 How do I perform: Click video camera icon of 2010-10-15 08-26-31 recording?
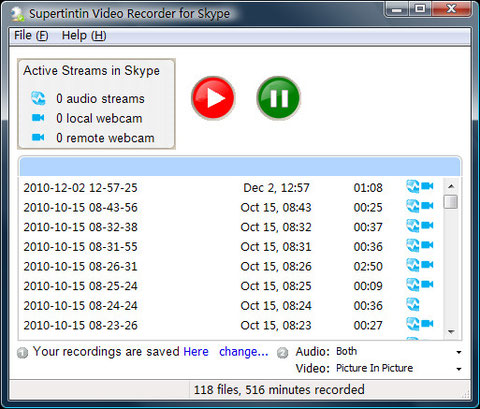pos(427,265)
